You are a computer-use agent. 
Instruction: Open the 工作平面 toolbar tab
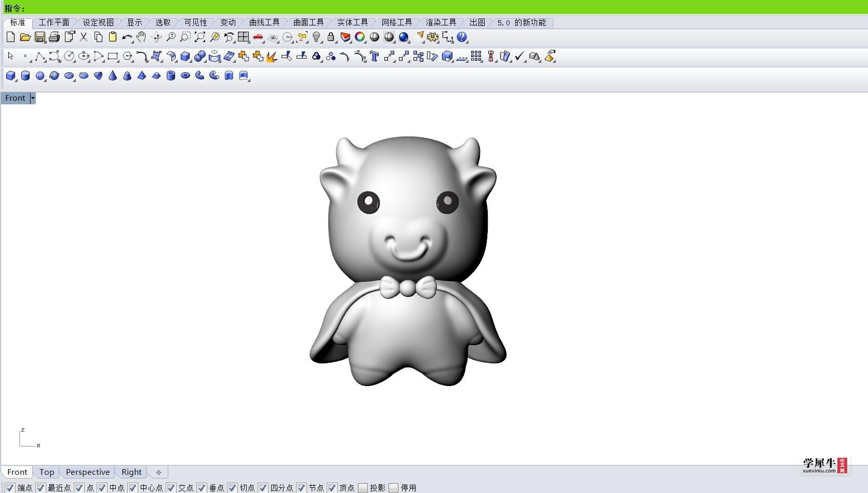coord(54,23)
